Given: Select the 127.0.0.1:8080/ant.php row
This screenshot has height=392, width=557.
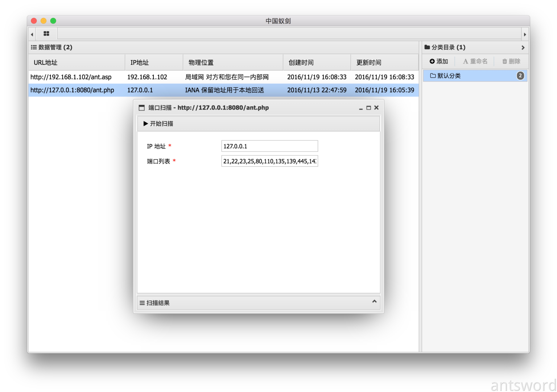Looking at the screenshot, I should pos(72,90).
